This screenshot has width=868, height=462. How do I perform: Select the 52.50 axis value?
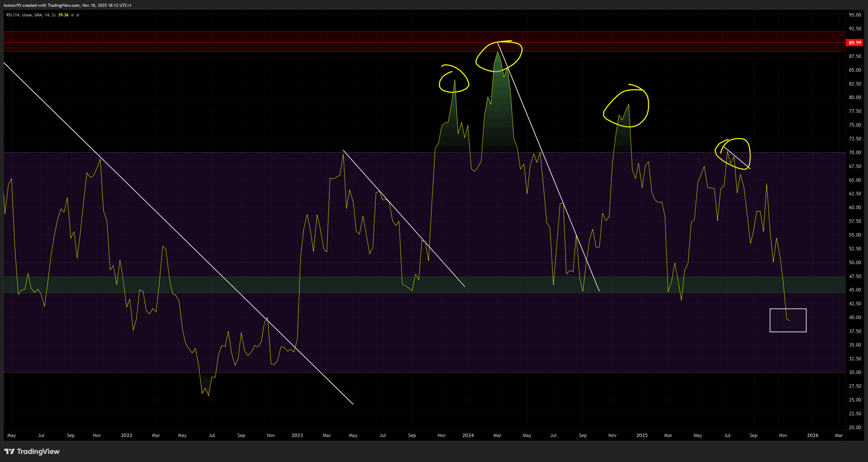(x=855, y=249)
